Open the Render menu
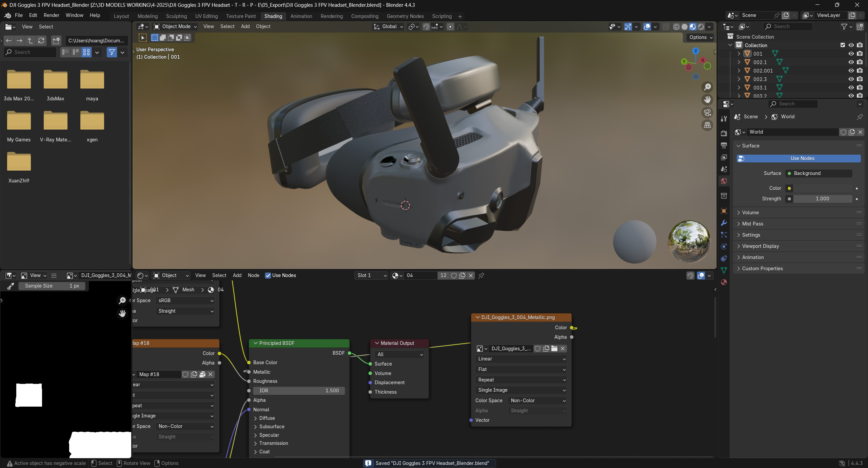The height and width of the screenshot is (468, 868). [51, 15]
